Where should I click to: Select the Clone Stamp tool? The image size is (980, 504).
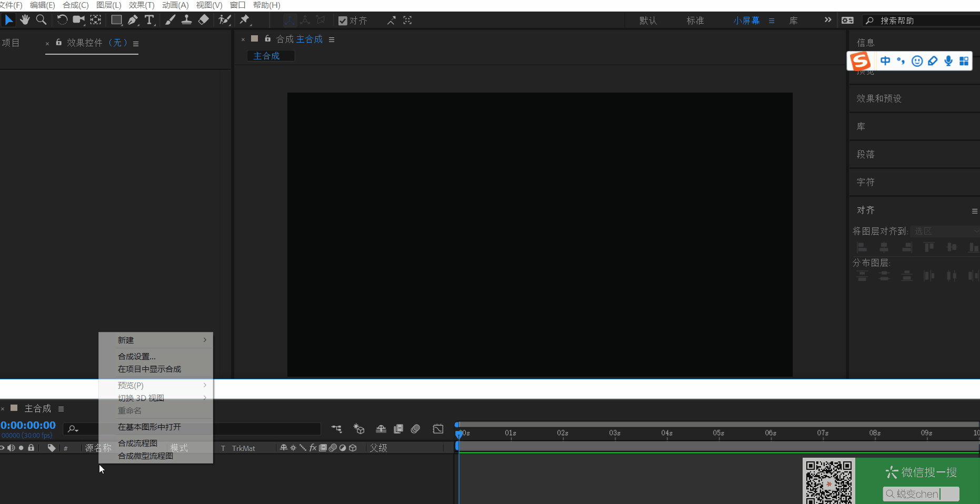coord(186,20)
